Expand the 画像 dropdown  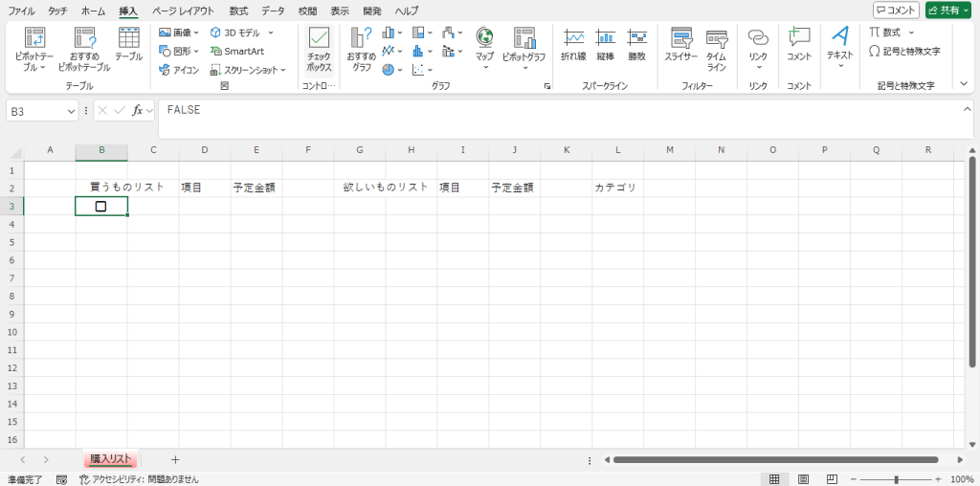coord(196,33)
